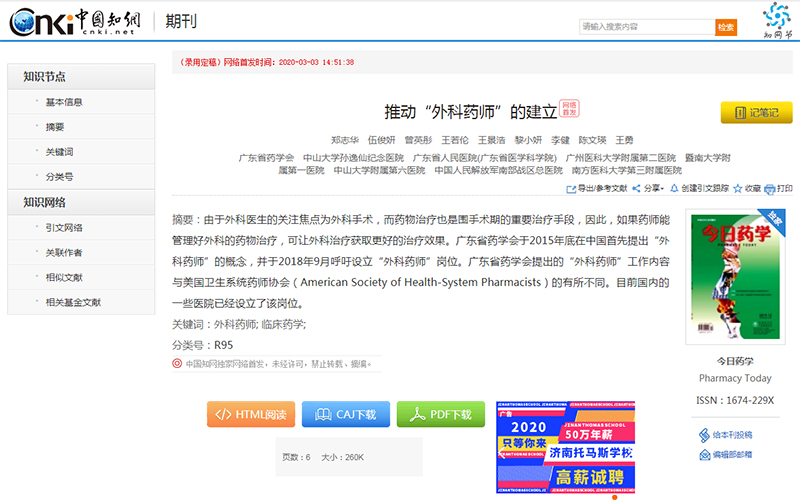
Task: Select 引文网络 in the sidebar
Action: click(x=64, y=227)
